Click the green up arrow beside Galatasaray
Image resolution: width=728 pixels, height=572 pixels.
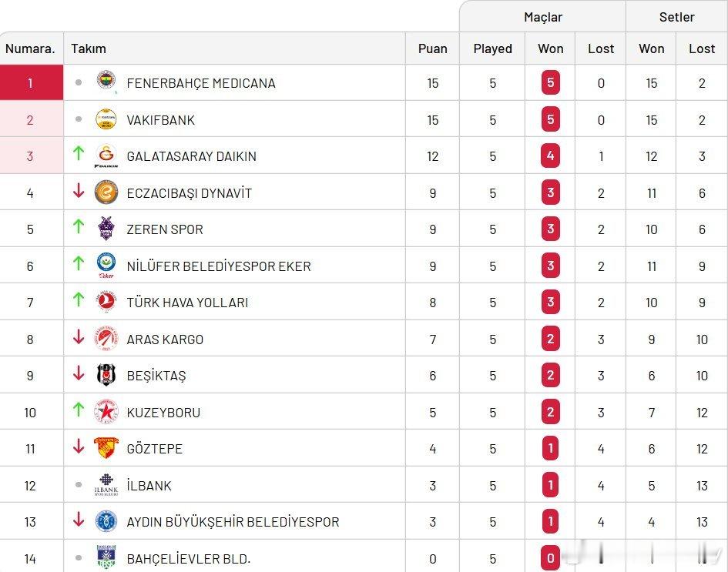click(78, 154)
